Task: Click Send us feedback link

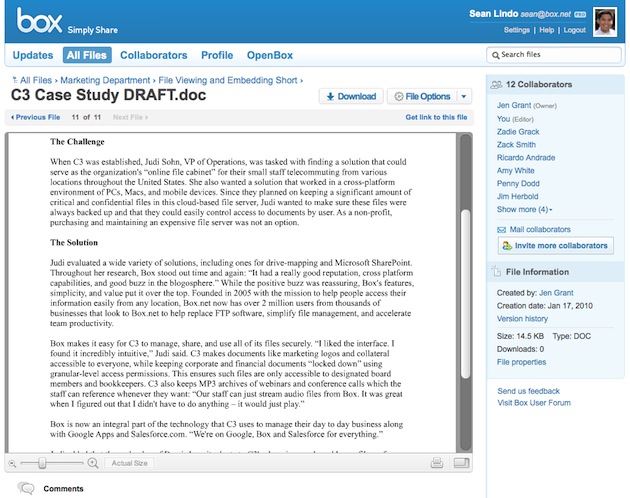Action: tap(528, 391)
